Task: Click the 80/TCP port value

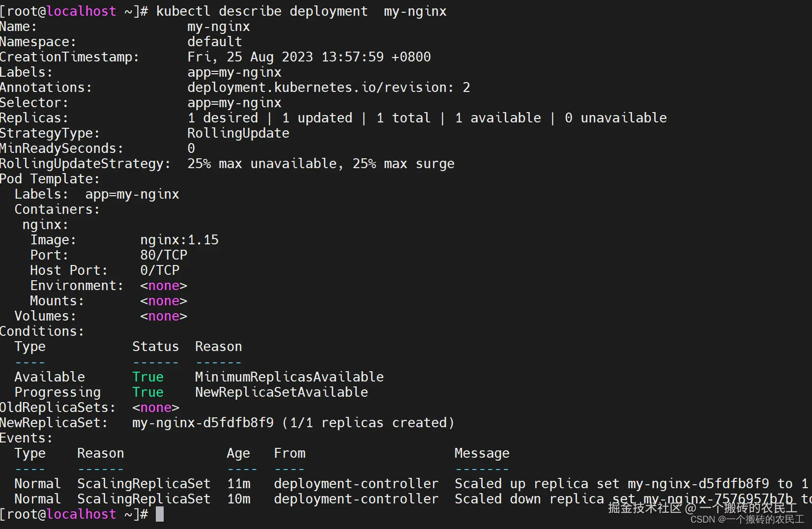Action: click(164, 255)
